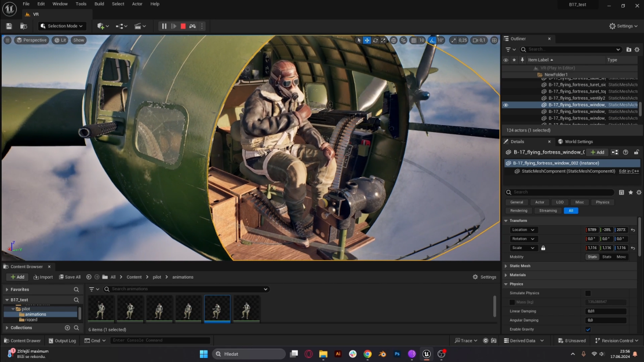Uncheck the Enable Gravity checkbox
The image size is (644, 362).
(588, 329)
